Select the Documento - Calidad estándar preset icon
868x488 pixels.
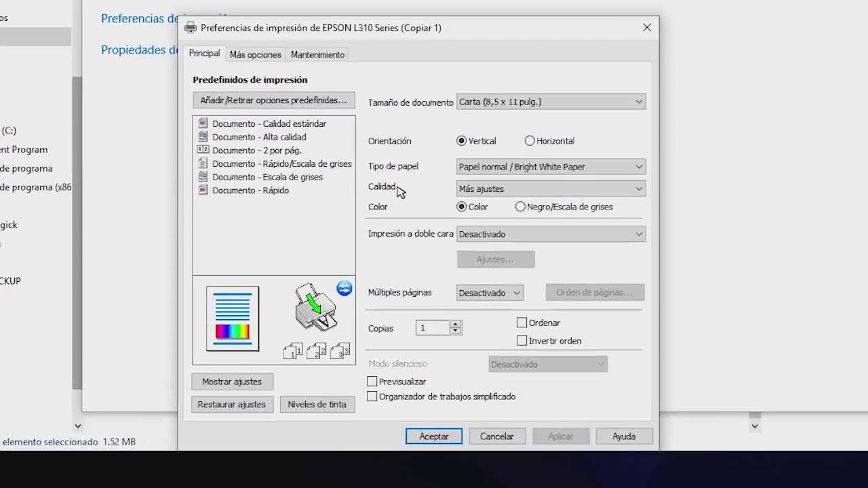202,123
